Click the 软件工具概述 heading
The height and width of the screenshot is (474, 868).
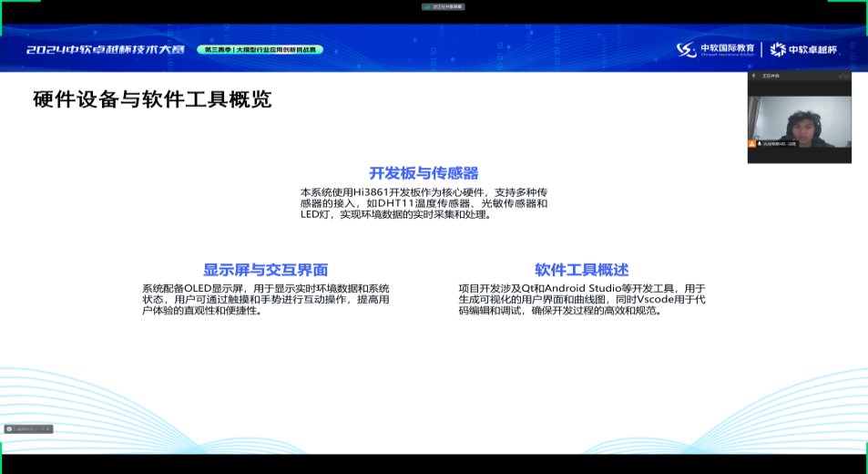tap(581, 270)
